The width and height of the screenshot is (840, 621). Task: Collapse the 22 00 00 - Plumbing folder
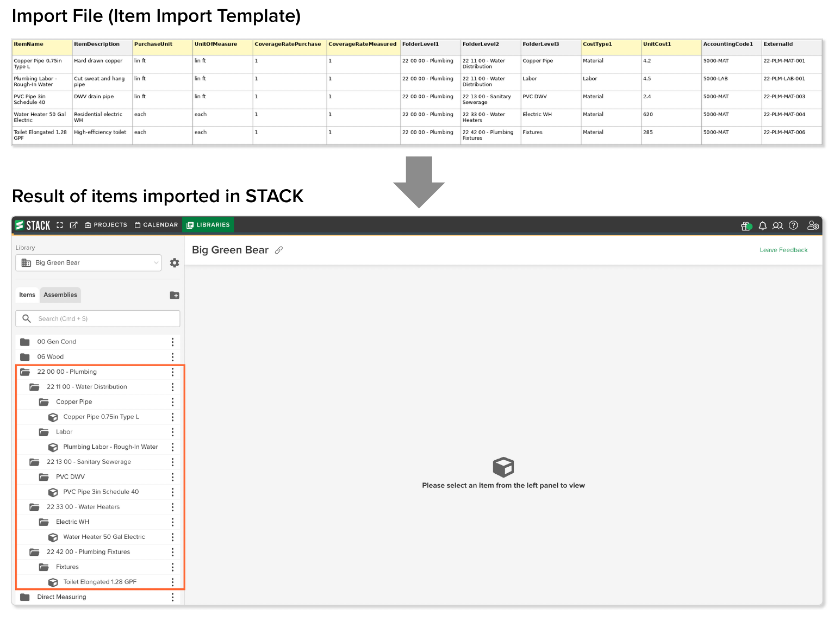coord(25,372)
